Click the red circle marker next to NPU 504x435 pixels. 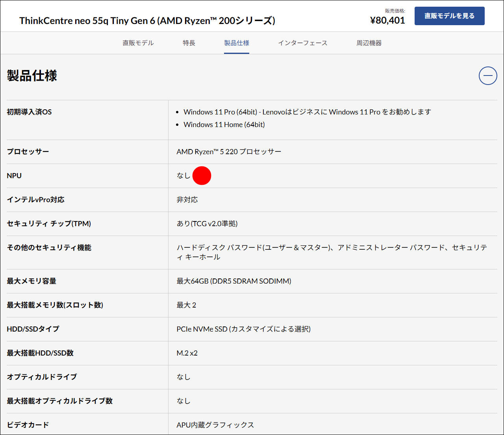click(x=202, y=175)
